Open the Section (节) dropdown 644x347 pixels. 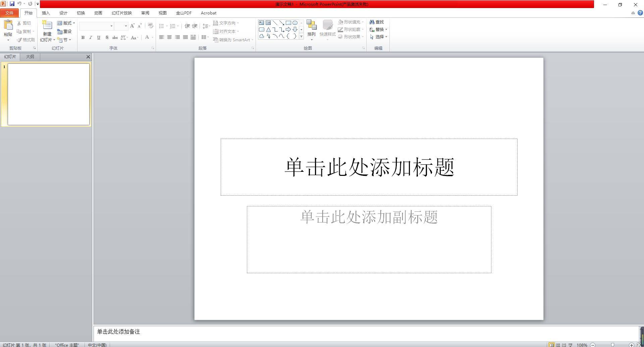coord(64,40)
